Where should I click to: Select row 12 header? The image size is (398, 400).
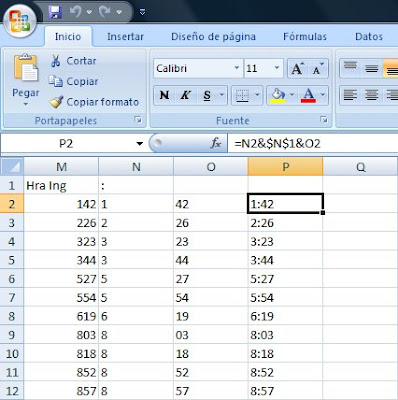12,391
